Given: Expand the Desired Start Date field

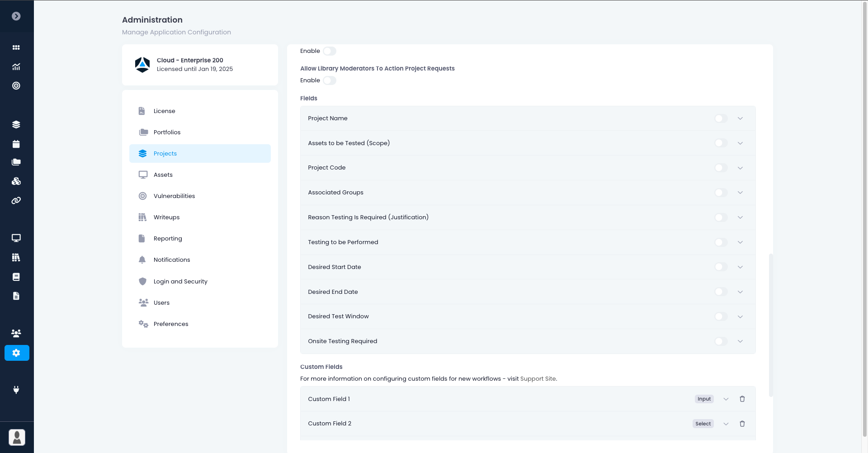Looking at the screenshot, I should coord(740,267).
